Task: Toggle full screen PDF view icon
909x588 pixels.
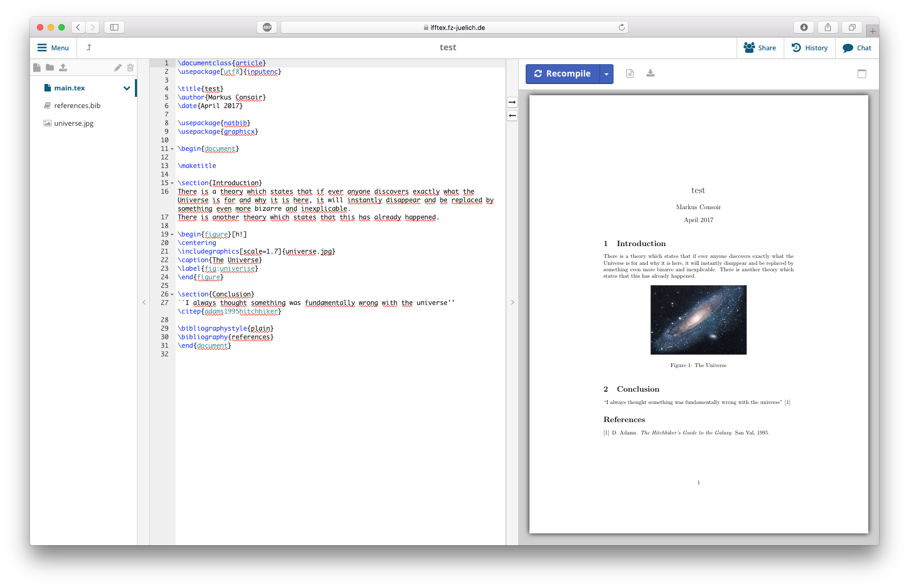Action: pos(861,74)
